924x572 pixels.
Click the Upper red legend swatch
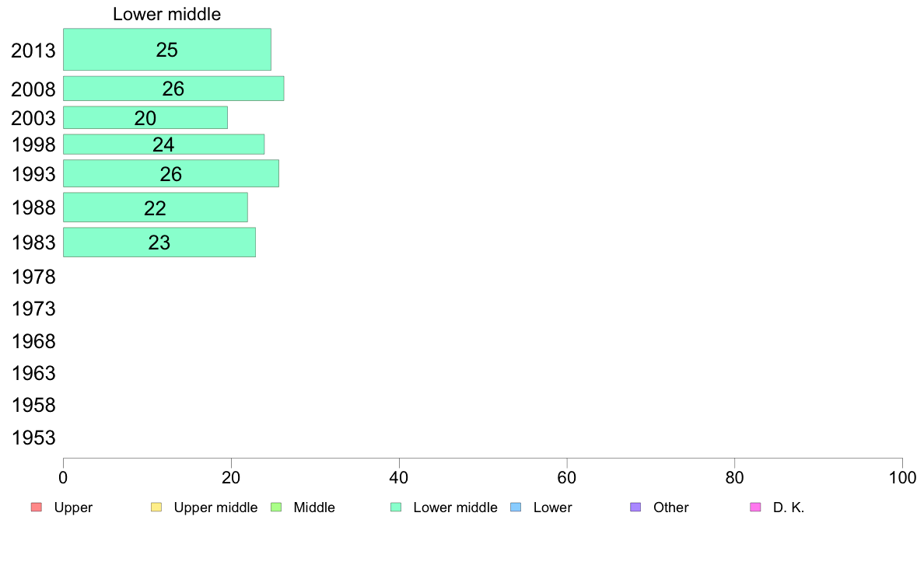37,507
